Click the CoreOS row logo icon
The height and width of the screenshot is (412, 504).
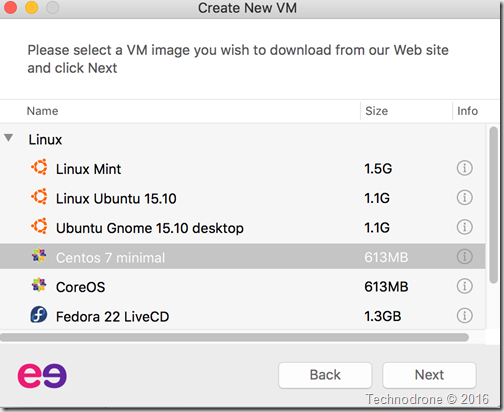pyautogui.click(x=39, y=285)
